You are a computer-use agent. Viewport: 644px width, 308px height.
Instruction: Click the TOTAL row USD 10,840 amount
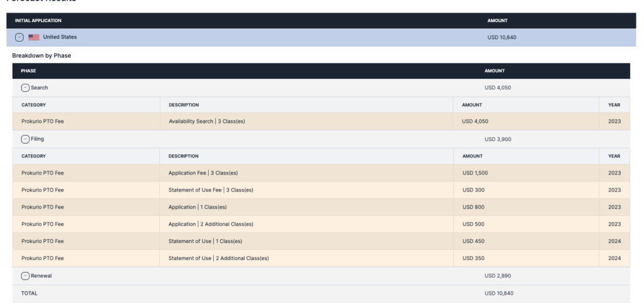499,293
